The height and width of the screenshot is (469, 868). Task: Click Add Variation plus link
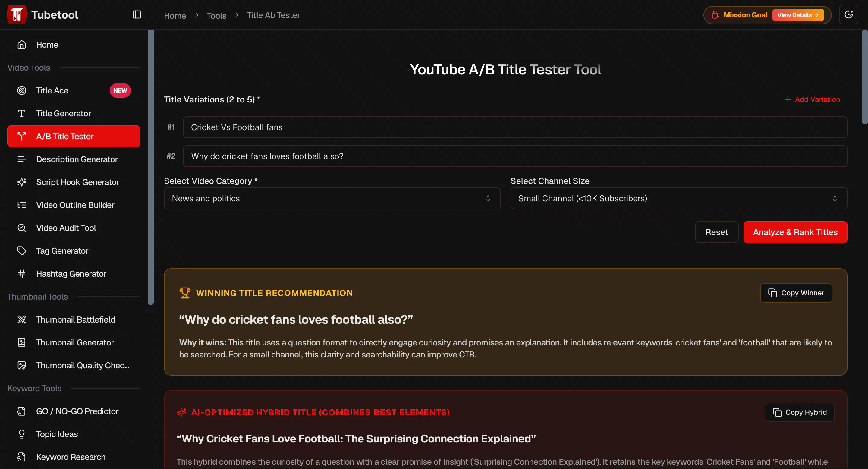point(812,99)
